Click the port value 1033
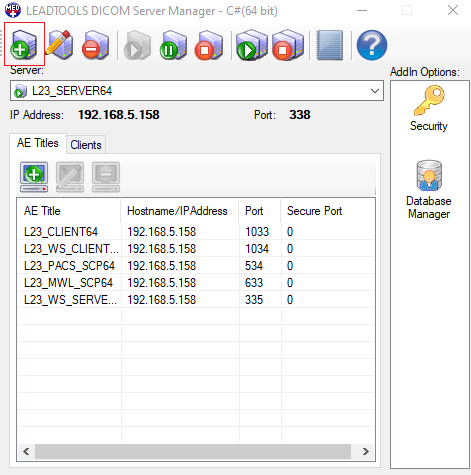 257,232
